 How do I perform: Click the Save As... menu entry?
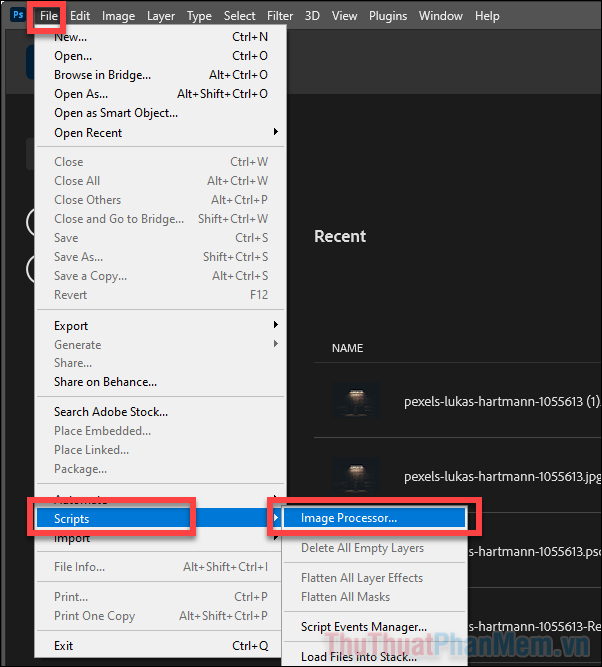[161, 257]
